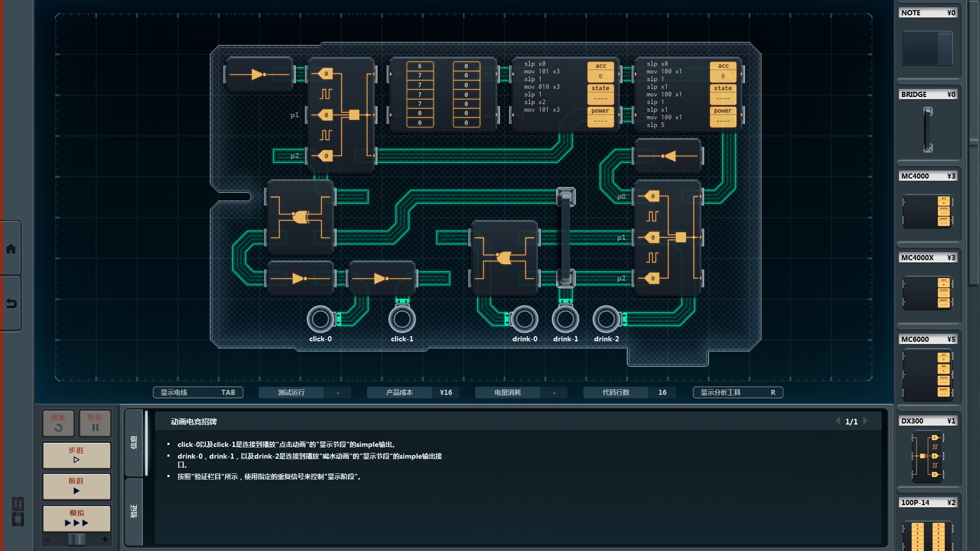Toggle analysis tool with 显示分析工具 button
980x551 pixels.
coord(738,392)
